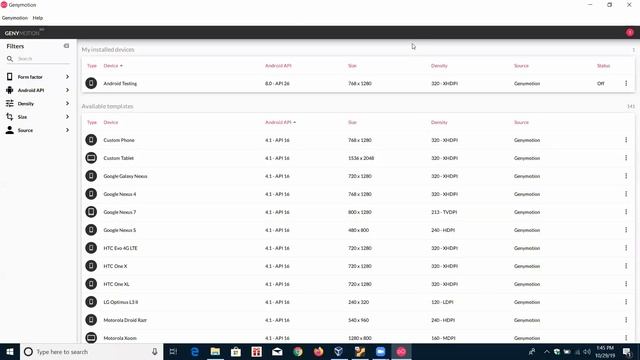Image resolution: width=640 pixels, height=360 pixels.
Task: Open options menu for Custom Phone
Action: pyautogui.click(x=626, y=140)
